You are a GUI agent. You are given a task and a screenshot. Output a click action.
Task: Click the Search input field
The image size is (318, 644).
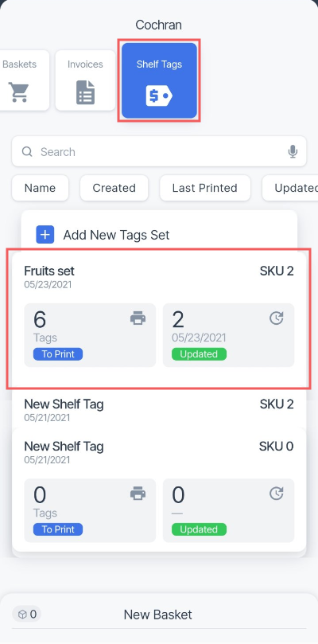(x=159, y=151)
